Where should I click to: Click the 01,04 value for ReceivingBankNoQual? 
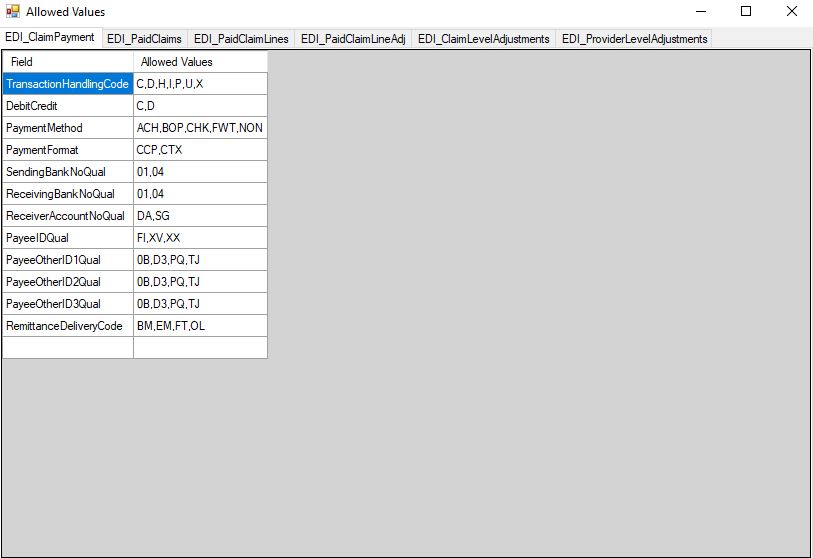(201, 194)
